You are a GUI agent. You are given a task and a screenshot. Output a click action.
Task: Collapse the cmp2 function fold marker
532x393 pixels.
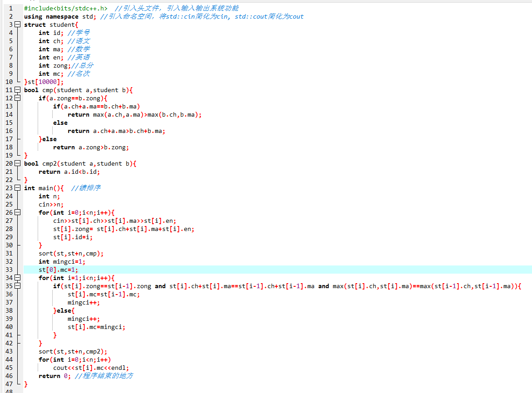point(18,163)
